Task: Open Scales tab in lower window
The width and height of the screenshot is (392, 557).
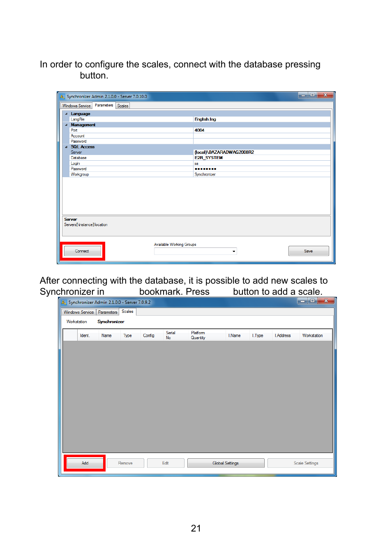Action: point(127,312)
